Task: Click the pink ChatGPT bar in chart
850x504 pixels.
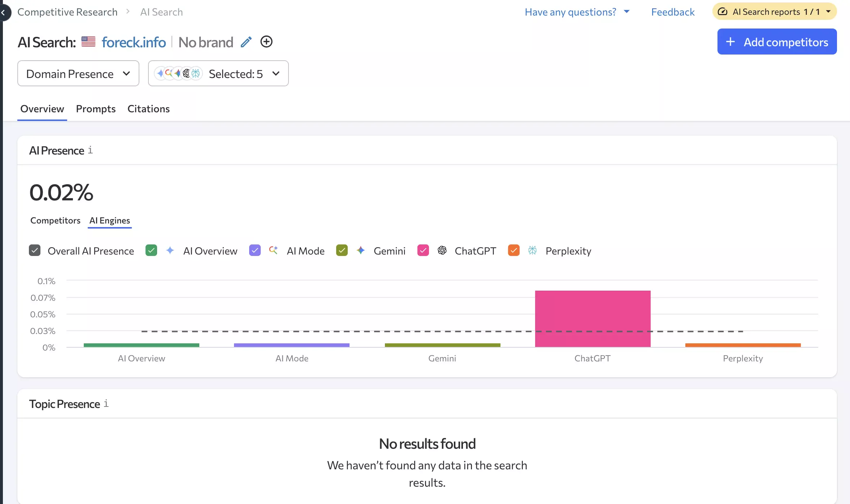Action: (x=593, y=319)
